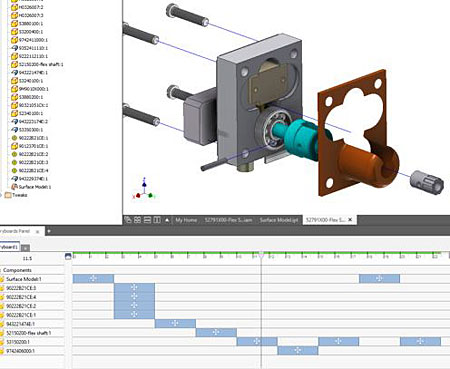
Task: Select horizontal split layout icon
Action: coord(147,220)
